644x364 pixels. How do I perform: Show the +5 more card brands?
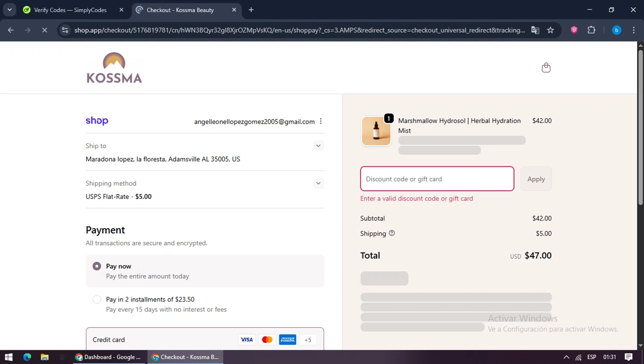pyautogui.click(x=308, y=340)
